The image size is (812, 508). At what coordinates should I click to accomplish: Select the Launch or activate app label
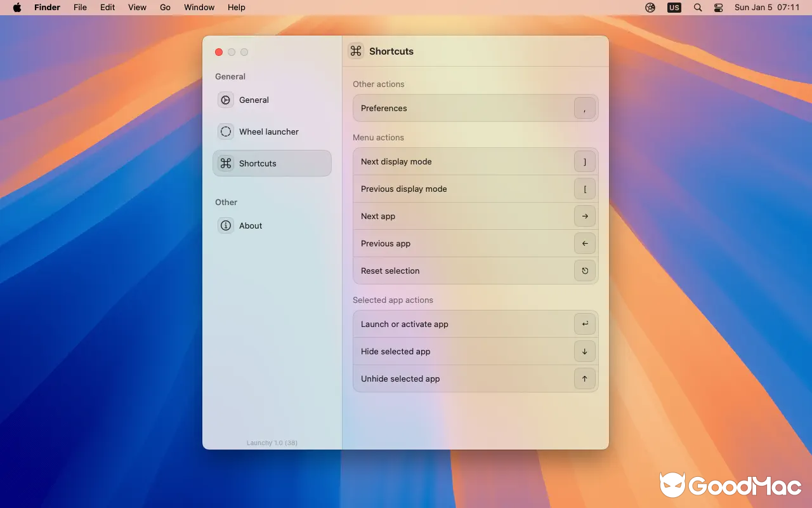405,324
